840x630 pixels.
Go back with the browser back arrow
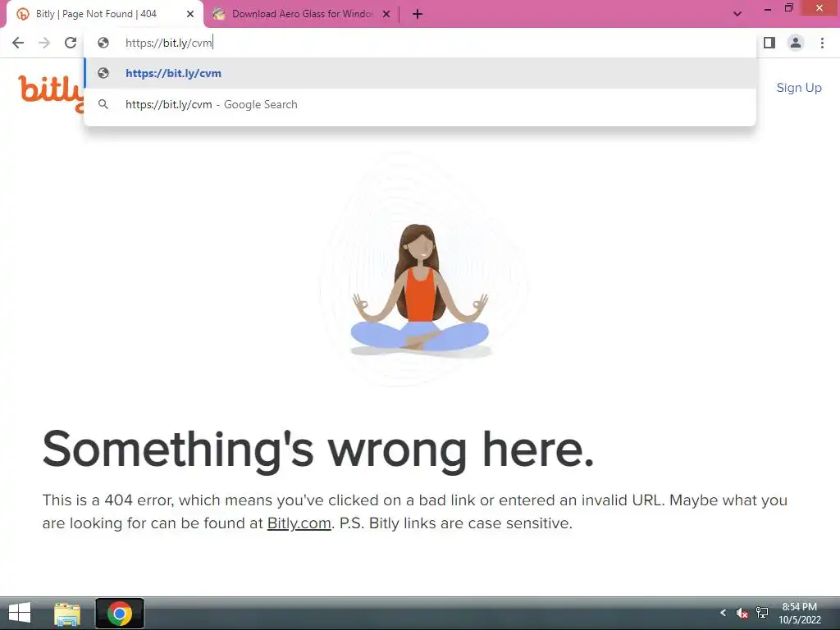point(18,43)
